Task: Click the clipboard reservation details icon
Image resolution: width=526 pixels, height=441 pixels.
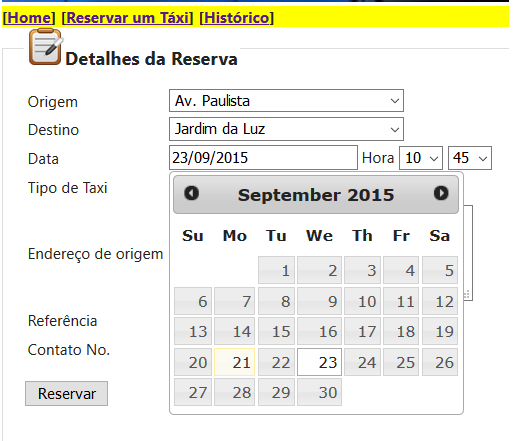Action: tap(46, 47)
